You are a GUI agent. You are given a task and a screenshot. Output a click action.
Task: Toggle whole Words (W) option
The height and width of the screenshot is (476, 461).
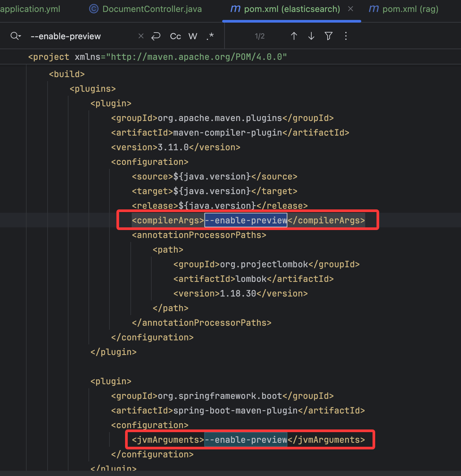click(193, 36)
